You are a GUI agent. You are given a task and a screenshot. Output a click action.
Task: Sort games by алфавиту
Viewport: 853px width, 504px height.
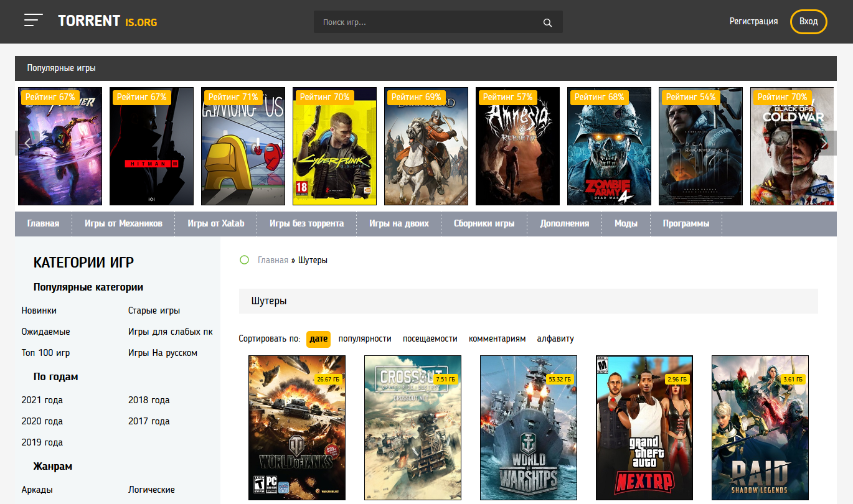tap(555, 338)
